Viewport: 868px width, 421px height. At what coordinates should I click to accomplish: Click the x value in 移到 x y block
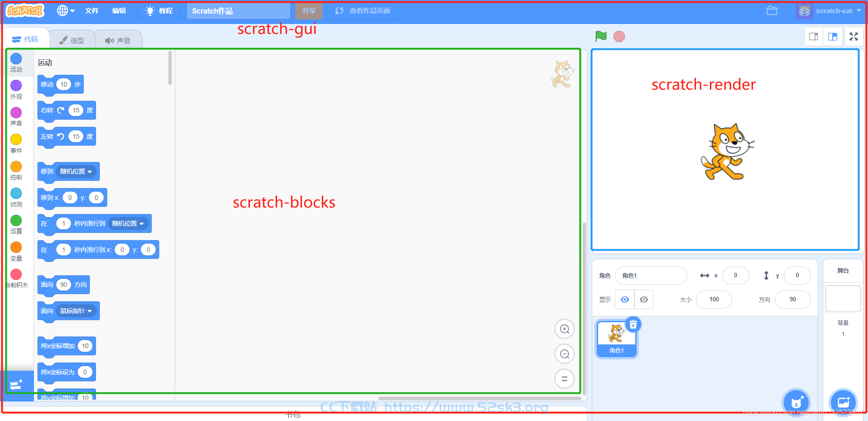pos(70,198)
